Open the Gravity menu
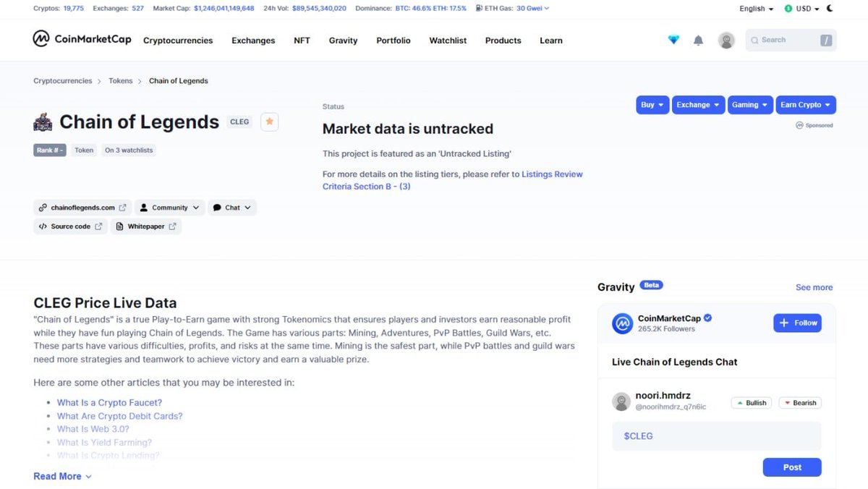Viewport: 868px width, 489px height. tap(343, 41)
